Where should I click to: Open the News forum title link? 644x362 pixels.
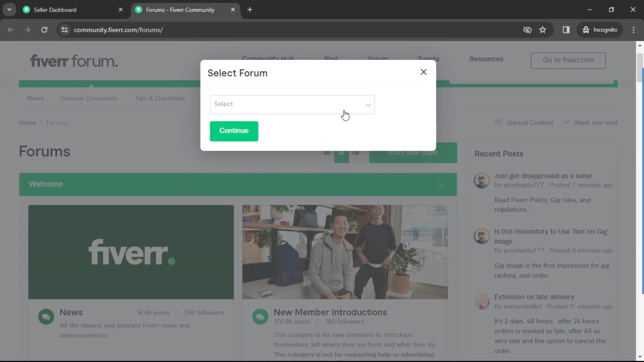[71, 312]
